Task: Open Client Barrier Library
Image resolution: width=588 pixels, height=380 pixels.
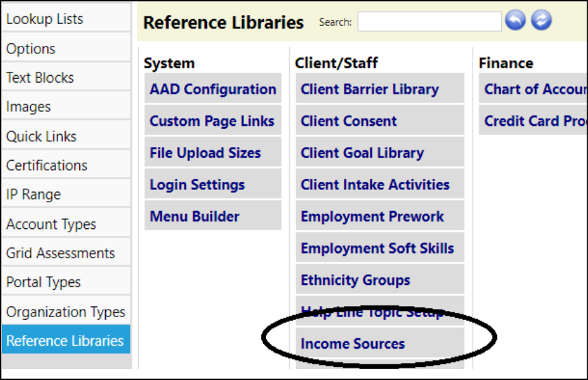Action: 380,90
